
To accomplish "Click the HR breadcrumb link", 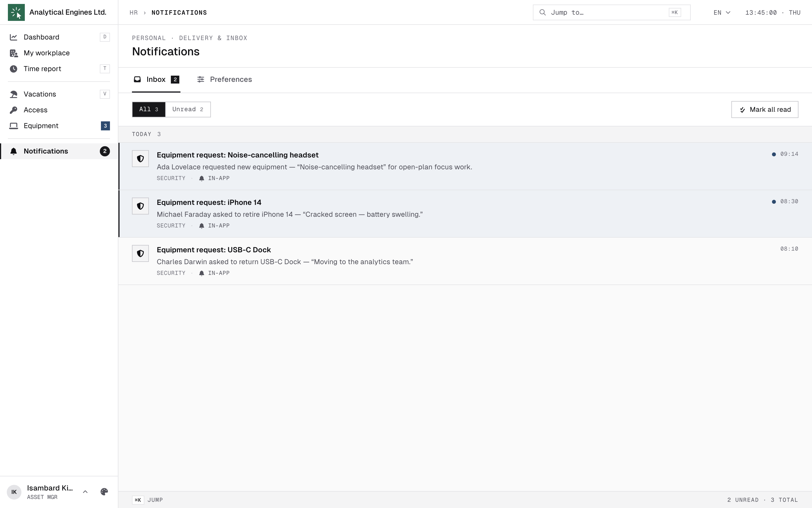I will tap(134, 13).
